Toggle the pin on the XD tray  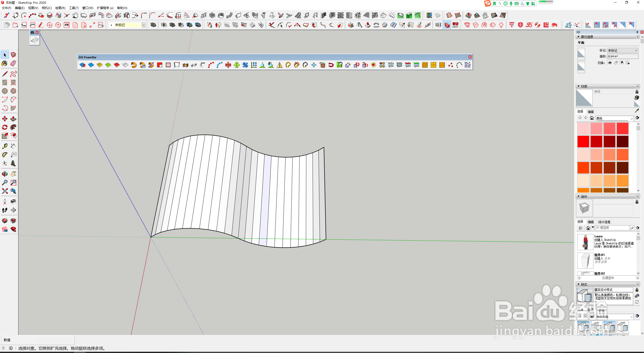[x=637, y=32]
